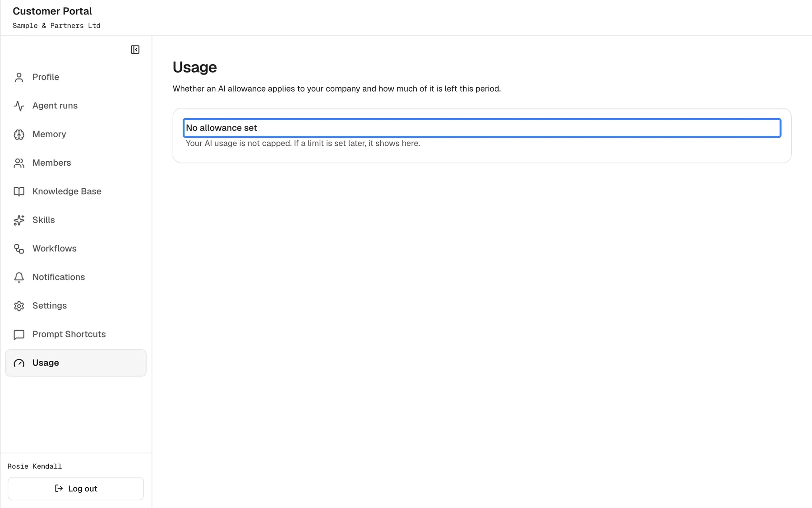The width and height of the screenshot is (812, 508).
Task: Click the Memory brain icon
Action: (19, 135)
